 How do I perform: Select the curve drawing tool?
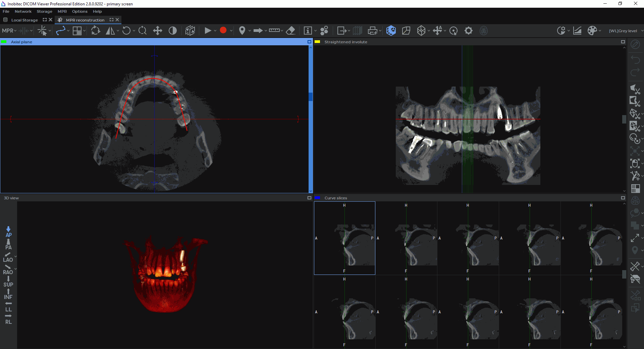(x=61, y=31)
